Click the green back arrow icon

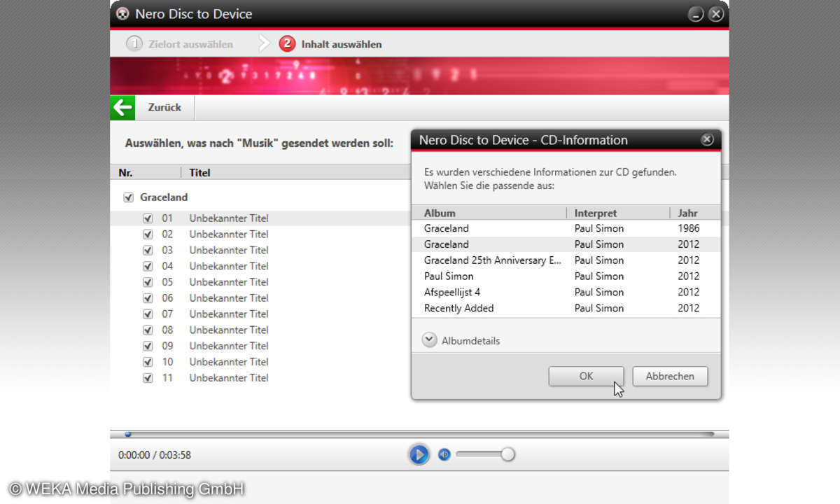pyautogui.click(x=122, y=108)
